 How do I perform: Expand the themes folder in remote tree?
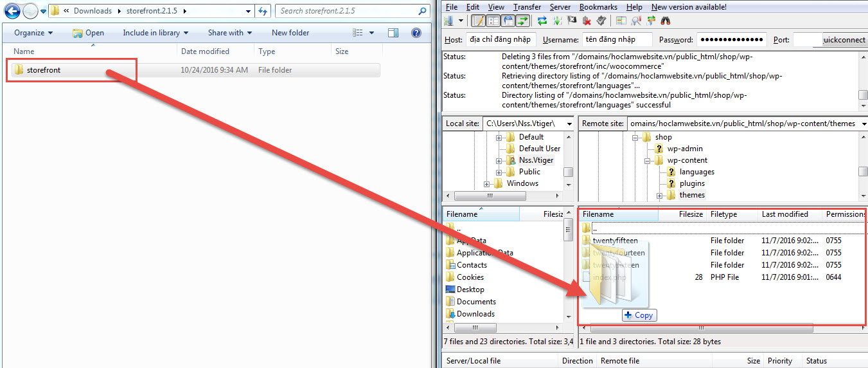tap(660, 195)
